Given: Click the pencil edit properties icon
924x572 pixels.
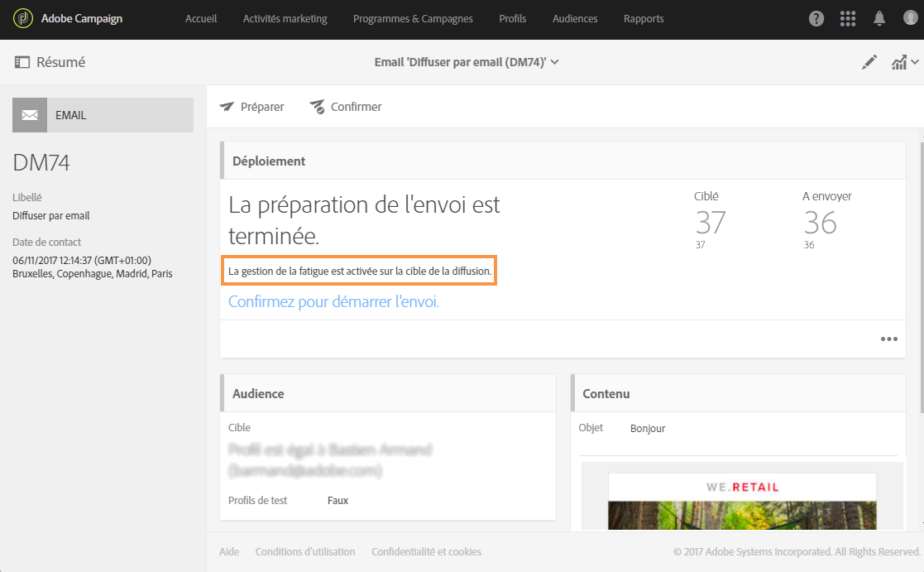Looking at the screenshot, I should point(869,62).
